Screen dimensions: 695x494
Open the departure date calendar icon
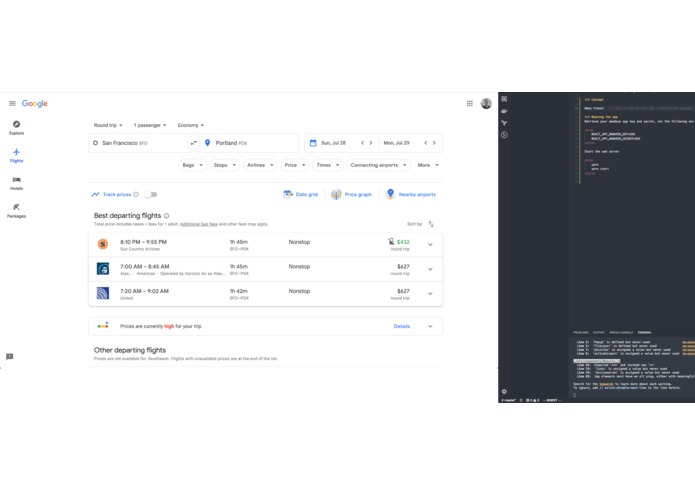click(313, 143)
